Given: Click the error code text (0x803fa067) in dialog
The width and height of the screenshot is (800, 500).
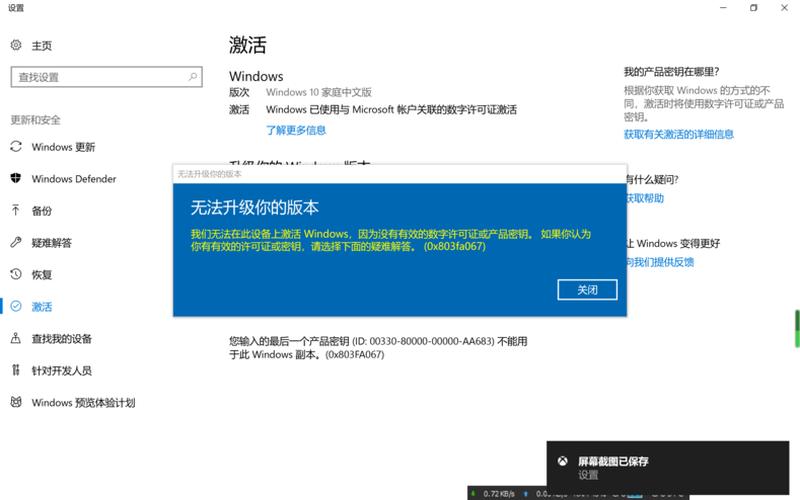Looking at the screenshot, I should tap(455, 246).
